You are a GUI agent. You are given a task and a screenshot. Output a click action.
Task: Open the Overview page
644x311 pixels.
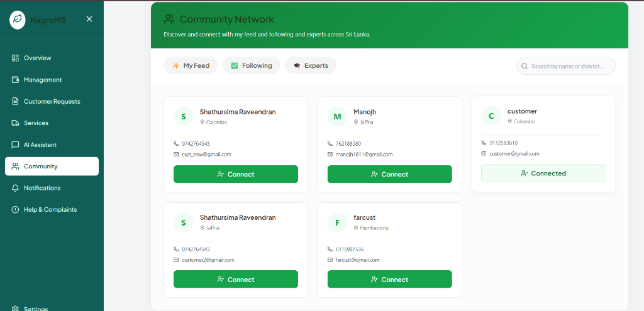click(52, 58)
